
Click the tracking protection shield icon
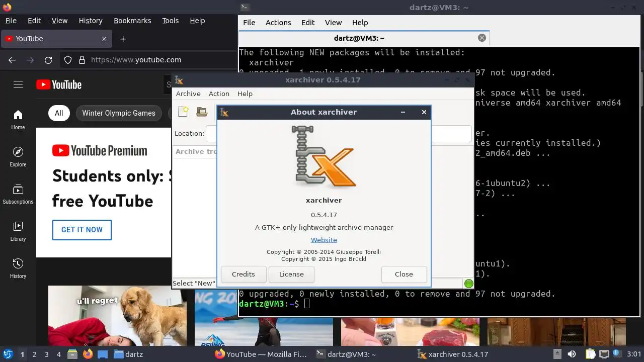tap(68, 60)
